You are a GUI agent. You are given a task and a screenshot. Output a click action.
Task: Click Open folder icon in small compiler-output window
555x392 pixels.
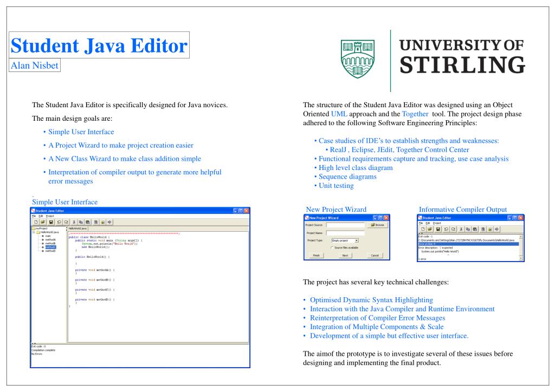(x=430, y=229)
